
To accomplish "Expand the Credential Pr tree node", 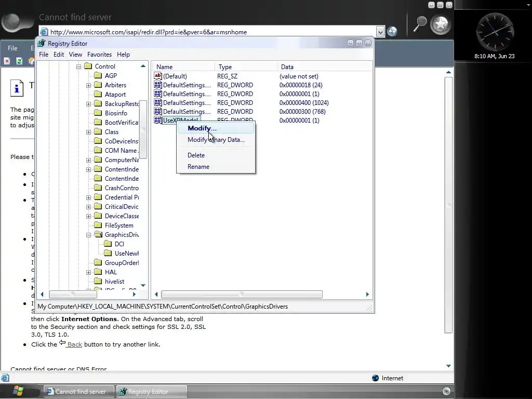I will pos(88,197).
